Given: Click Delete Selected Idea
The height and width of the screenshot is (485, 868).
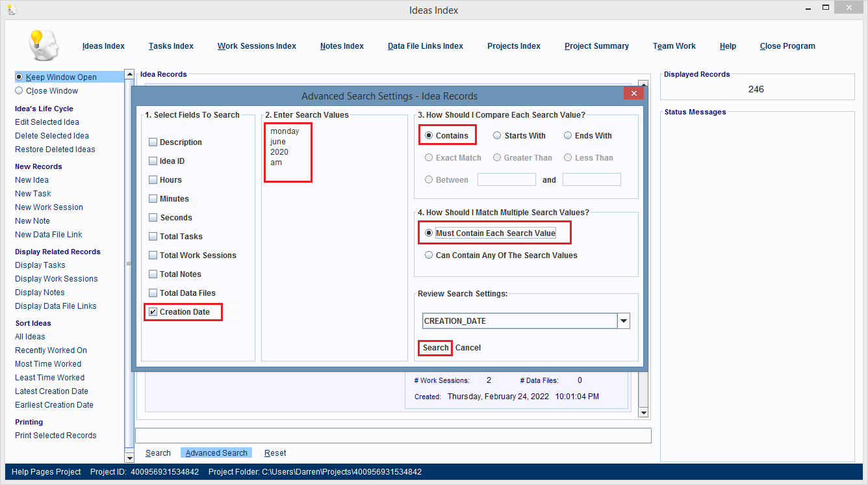Looking at the screenshot, I should pos(52,136).
